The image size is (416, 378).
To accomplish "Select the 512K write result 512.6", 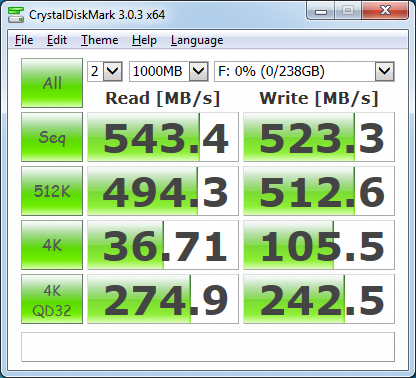I will (x=319, y=191).
